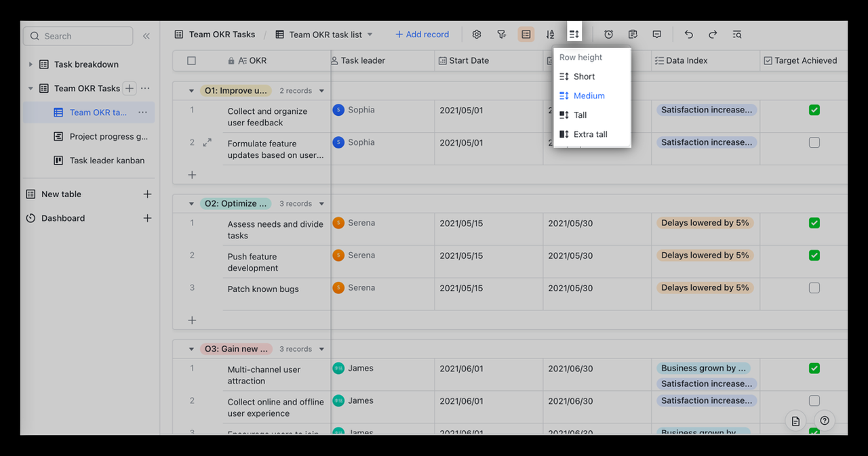Toggle the select-all checkbox in header
The height and width of the screenshot is (456, 868).
coord(191,61)
